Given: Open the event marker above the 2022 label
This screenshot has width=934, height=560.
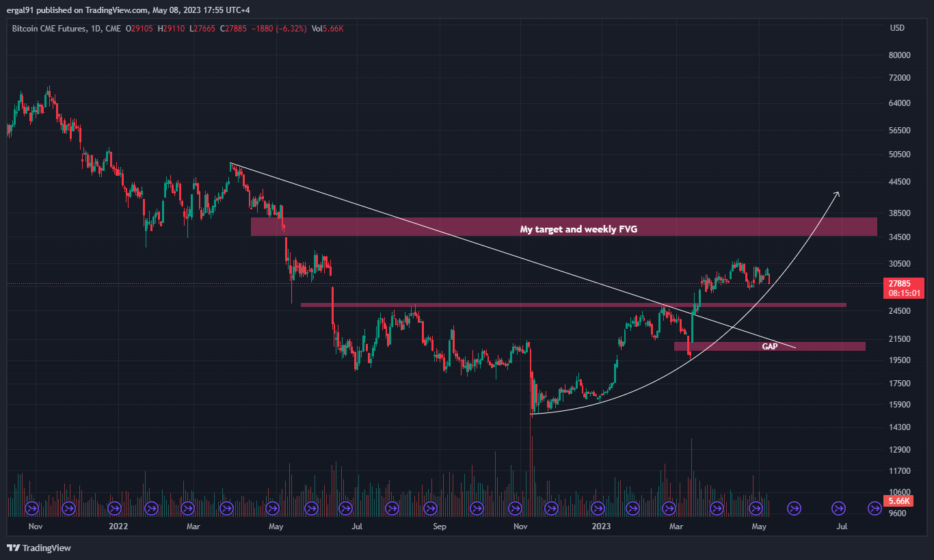Looking at the screenshot, I should [114, 508].
